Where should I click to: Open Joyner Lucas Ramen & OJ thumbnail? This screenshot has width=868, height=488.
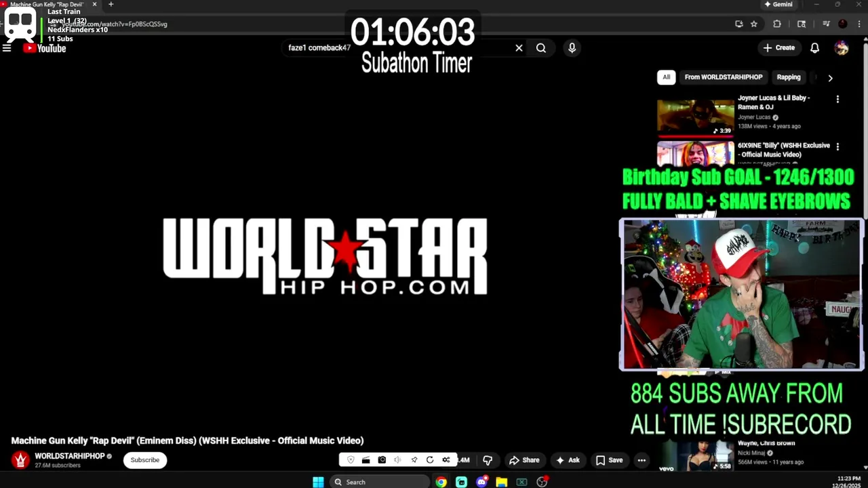point(695,117)
